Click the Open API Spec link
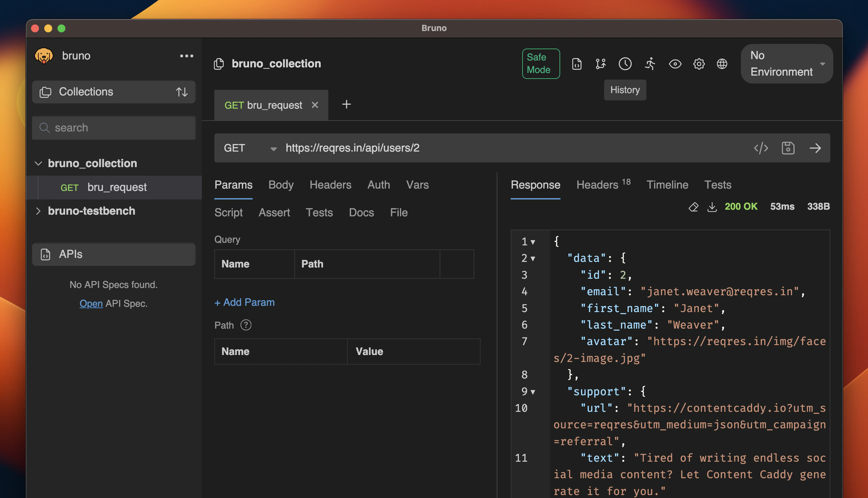The height and width of the screenshot is (498, 868). (91, 303)
